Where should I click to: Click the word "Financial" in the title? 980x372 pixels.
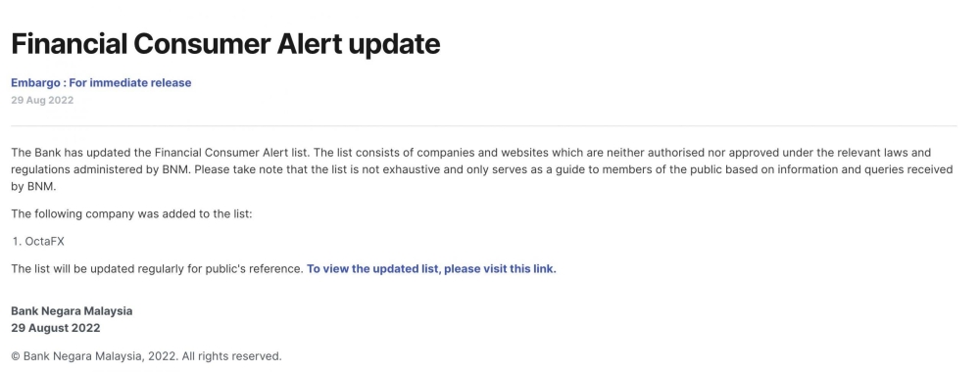(69, 44)
